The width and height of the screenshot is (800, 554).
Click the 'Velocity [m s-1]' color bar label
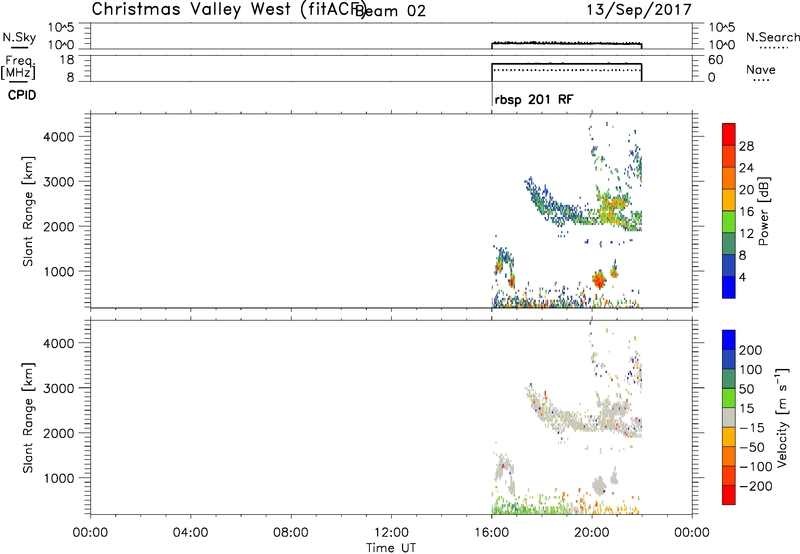tap(783, 417)
